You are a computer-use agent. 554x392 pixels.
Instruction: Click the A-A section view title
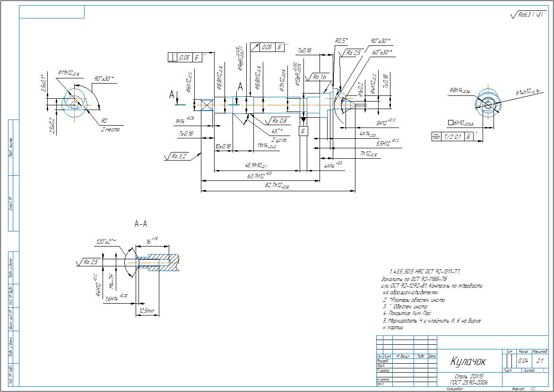[141, 225]
